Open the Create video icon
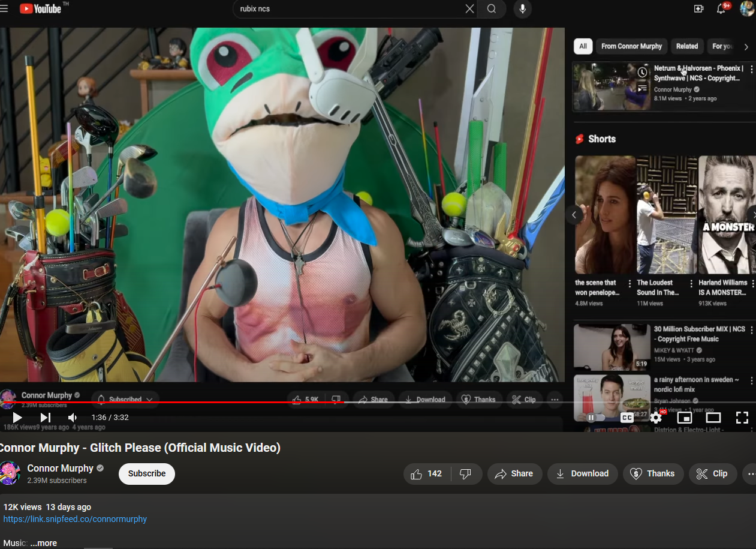The height and width of the screenshot is (549, 756). point(698,9)
